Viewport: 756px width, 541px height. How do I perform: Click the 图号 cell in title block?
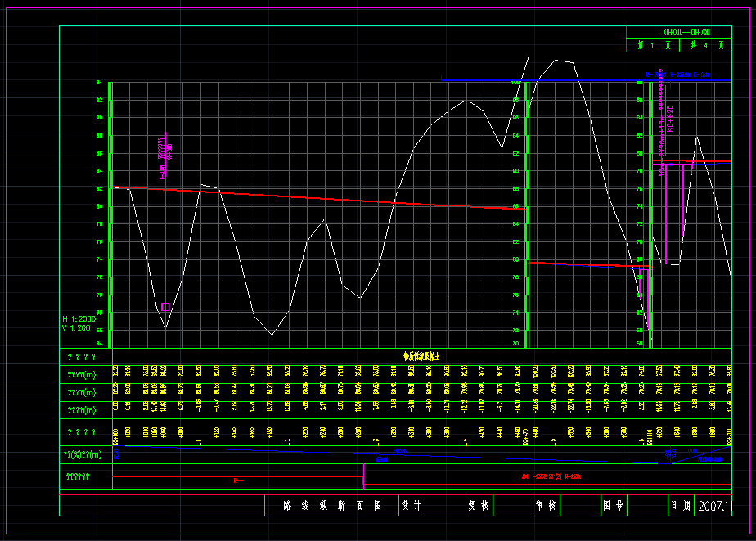click(x=614, y=506)
